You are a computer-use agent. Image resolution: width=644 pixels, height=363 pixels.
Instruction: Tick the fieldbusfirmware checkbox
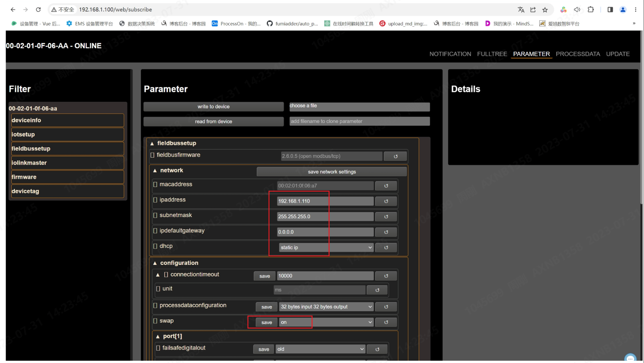(153, 155)
